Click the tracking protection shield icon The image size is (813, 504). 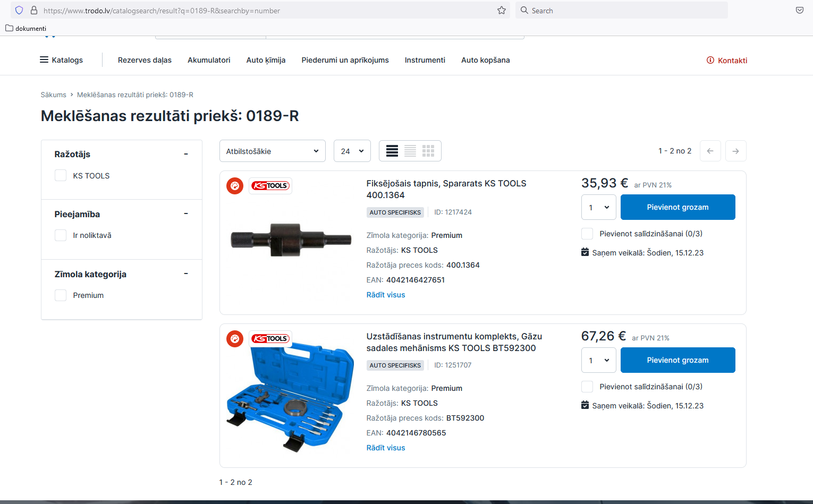tap(19, 10)
